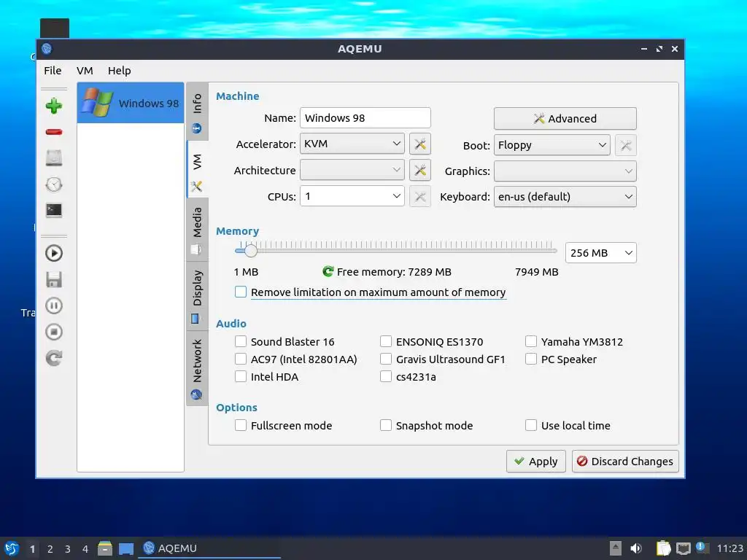Switch to Network tab
Screen dimensions: 747x560
197,368
